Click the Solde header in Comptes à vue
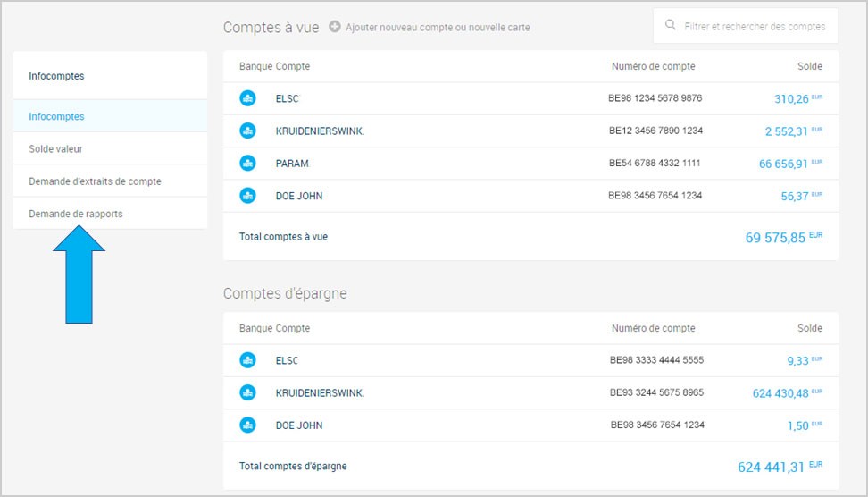Image resolution: width=868 pixels, height=497 pixels. (809, 66)
